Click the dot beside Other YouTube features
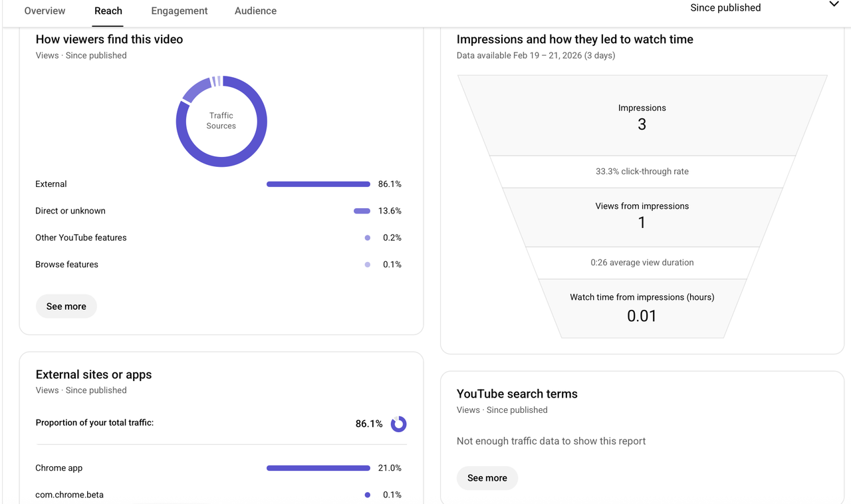The image size is (851, 504). tap(367, 237)
